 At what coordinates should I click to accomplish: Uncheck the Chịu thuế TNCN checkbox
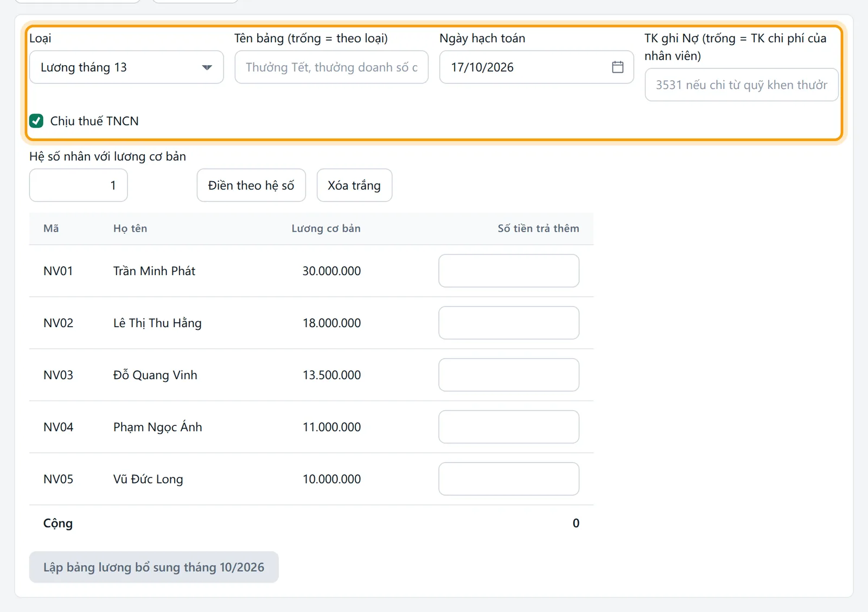tap(36, 121)
